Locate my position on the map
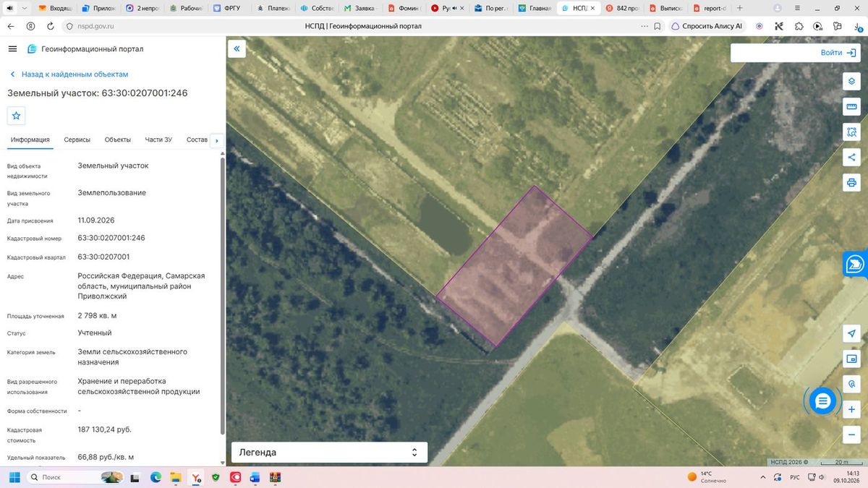The height and width of the screenshot is (488, 868). pyautogui.click(x=851, y=333)
